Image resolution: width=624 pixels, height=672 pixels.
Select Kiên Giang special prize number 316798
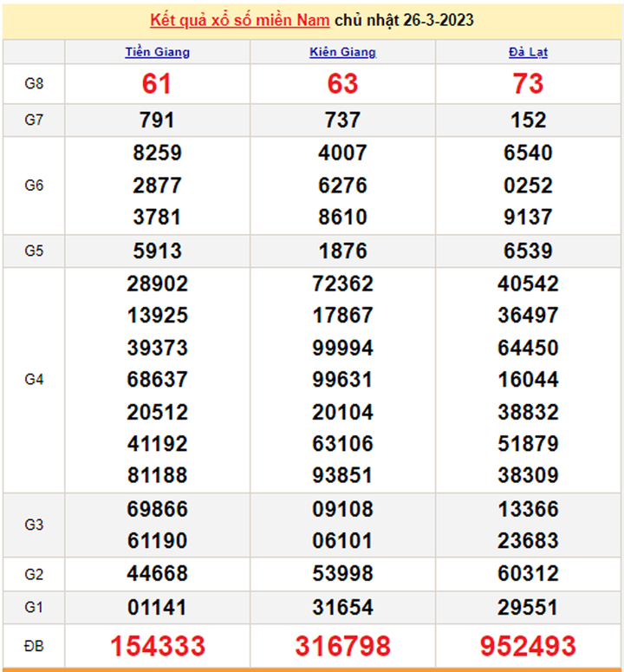342,646
